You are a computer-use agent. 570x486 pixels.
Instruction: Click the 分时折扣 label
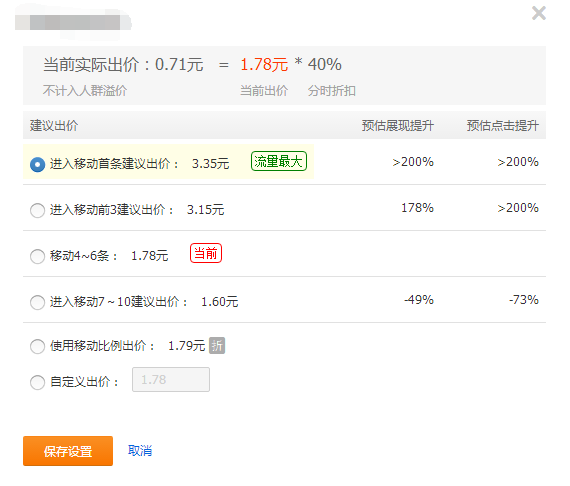(x=332, y=91)
